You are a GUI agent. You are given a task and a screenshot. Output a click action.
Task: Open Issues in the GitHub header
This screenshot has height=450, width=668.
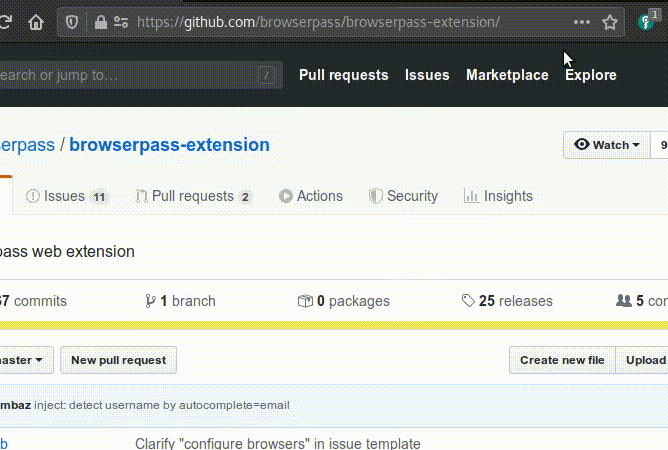pyautogui.click(x=427, y=75)
